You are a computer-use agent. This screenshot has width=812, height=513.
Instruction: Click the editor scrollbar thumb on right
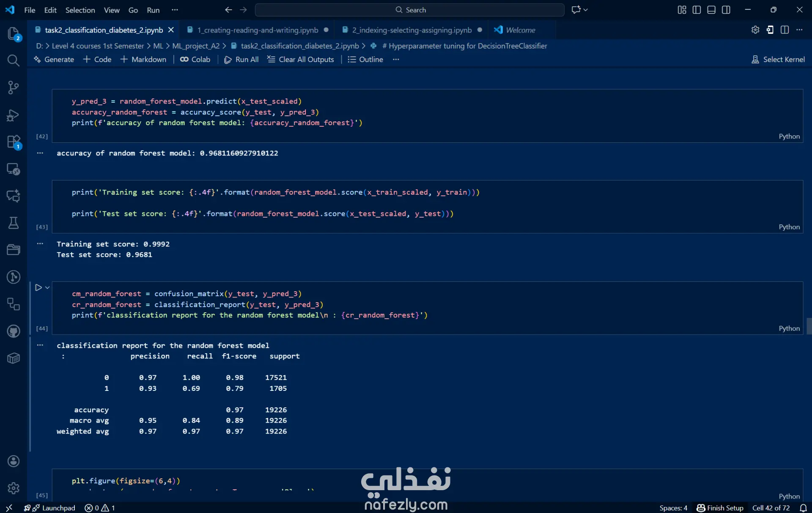click(x=809, y=326)
